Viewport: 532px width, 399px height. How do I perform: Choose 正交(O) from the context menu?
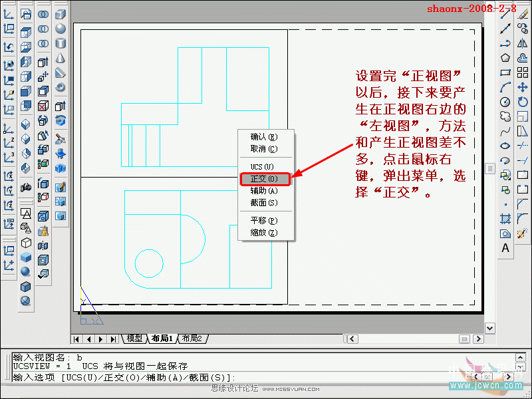click(x=263, y=179)
